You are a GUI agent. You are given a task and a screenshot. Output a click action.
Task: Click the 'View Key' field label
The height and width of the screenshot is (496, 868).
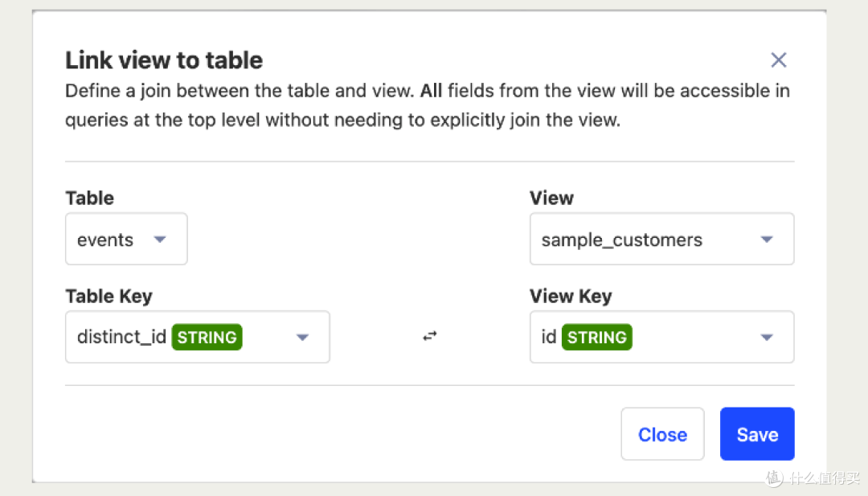tap(571, 296)
